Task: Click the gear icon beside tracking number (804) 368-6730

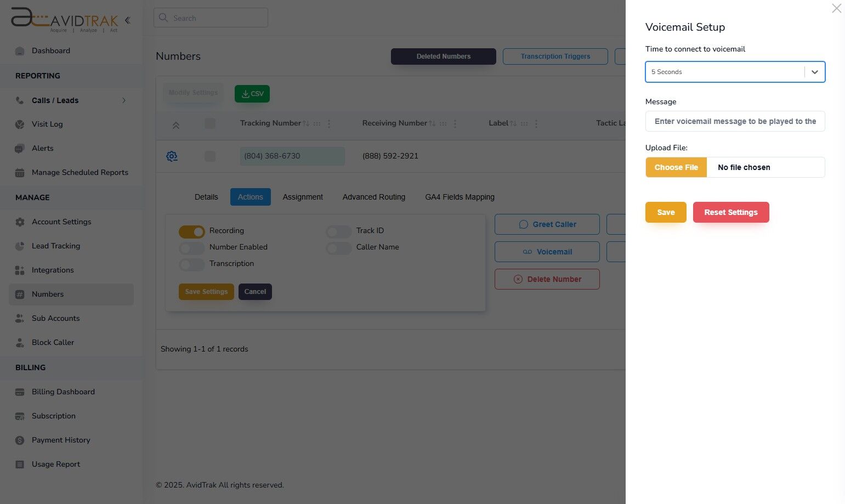Action: click(172, 156)
